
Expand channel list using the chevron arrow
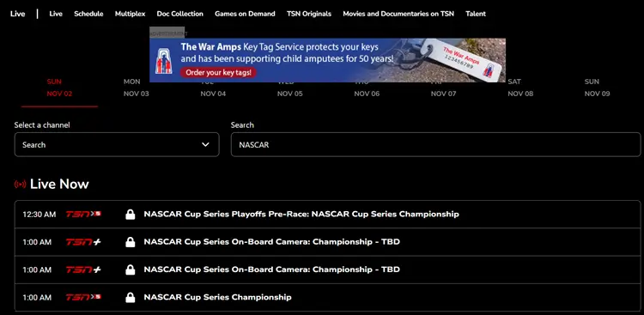pos(206,144)
